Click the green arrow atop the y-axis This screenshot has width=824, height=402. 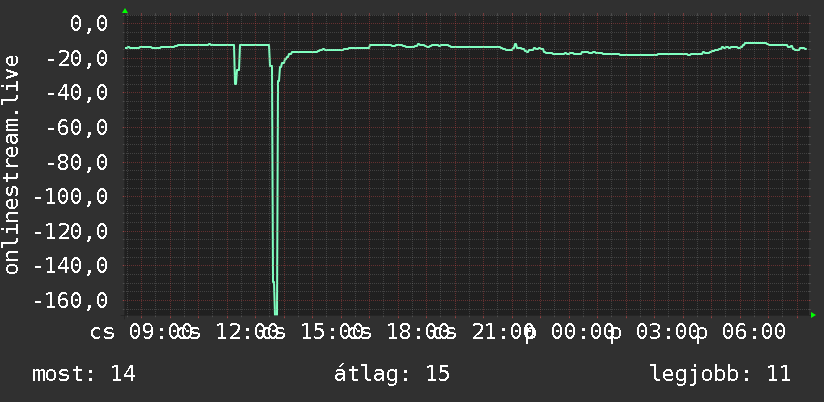click(x=125, y=11)
